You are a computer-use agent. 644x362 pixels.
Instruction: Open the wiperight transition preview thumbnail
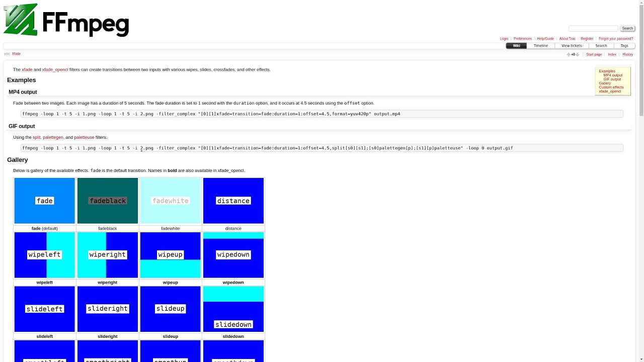click(x=108, y=255)
